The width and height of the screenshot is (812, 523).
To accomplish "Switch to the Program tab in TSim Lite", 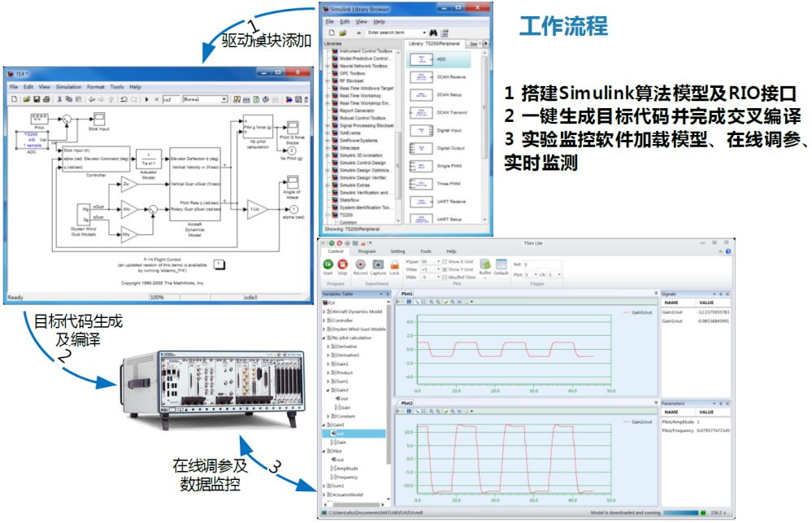I will pos(367,252).
